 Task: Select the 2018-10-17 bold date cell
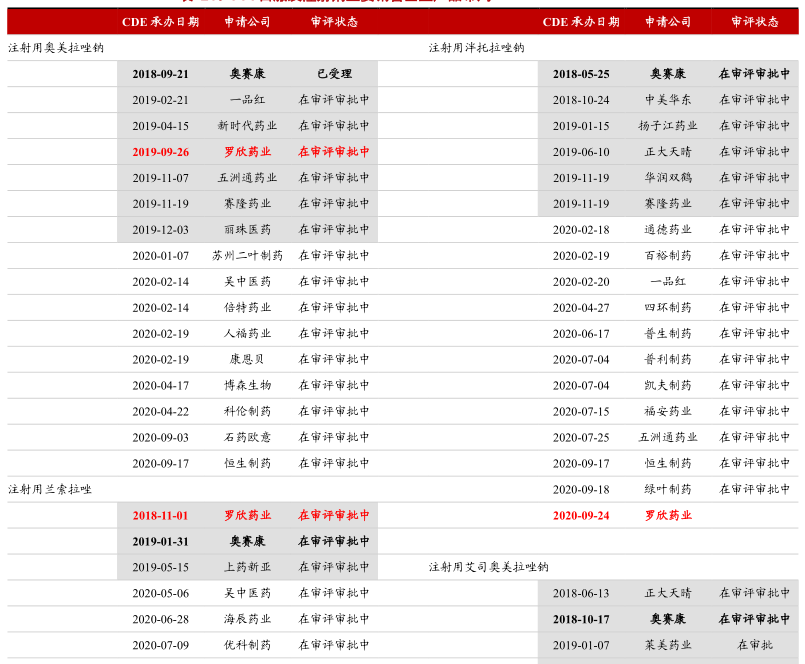(x=581, y=620)
